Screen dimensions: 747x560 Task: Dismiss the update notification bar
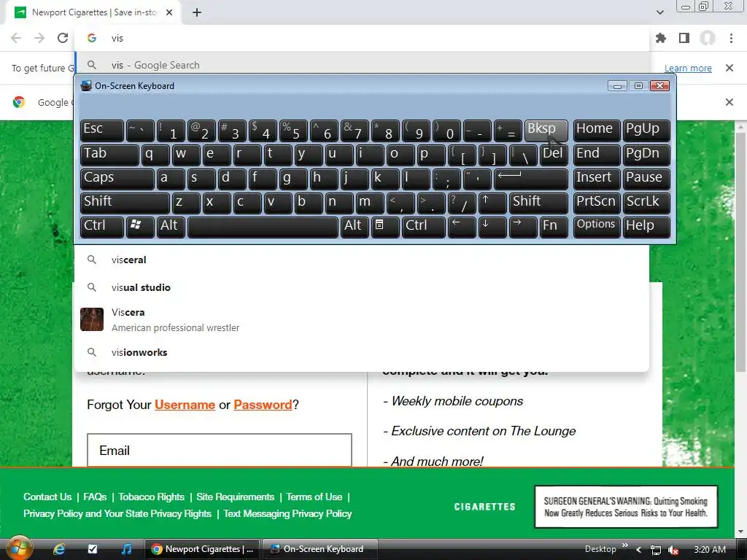pos(729,68)
